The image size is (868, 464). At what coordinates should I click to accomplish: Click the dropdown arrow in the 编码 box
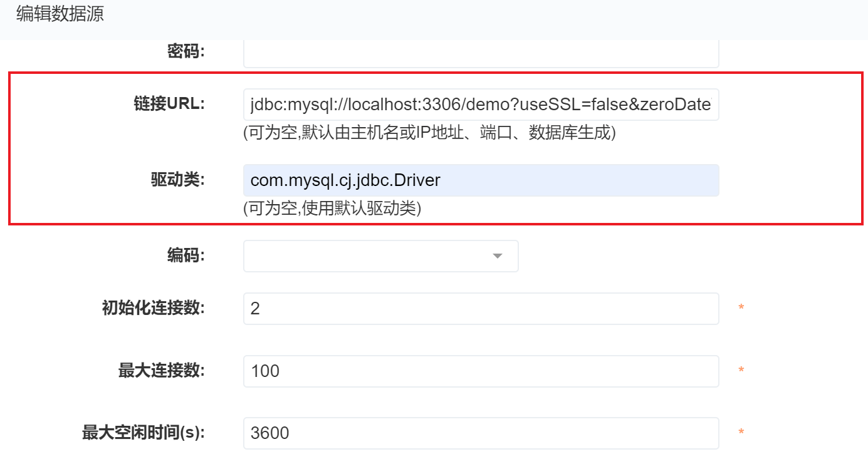[497, 256]
